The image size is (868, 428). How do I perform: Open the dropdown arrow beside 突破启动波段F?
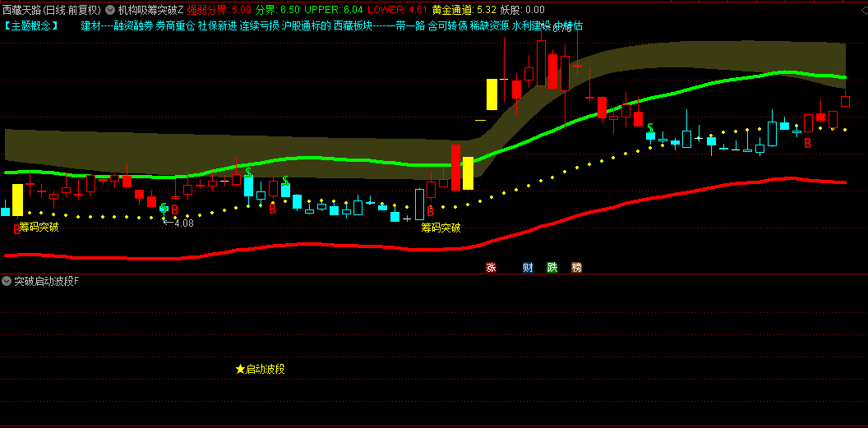(x=7, y=281)
